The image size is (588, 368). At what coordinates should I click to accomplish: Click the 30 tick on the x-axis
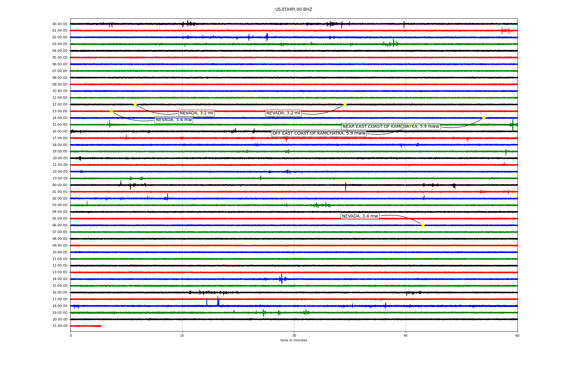point(294,335)
